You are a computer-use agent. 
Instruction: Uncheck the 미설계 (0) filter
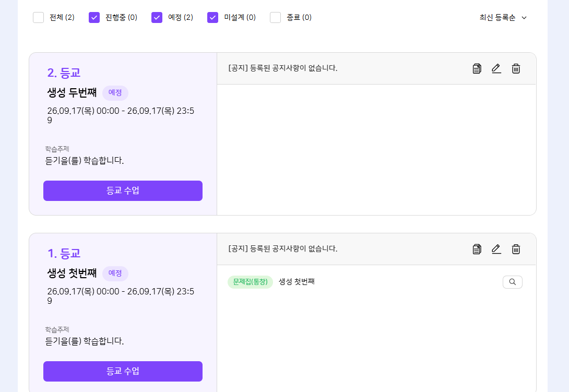coord(212,17)
